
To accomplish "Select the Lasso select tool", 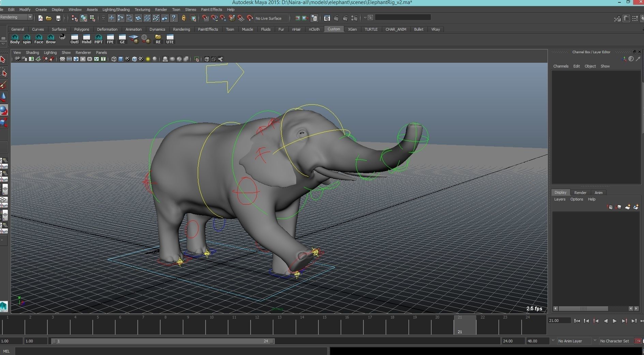I will click(x=3, y=73).
